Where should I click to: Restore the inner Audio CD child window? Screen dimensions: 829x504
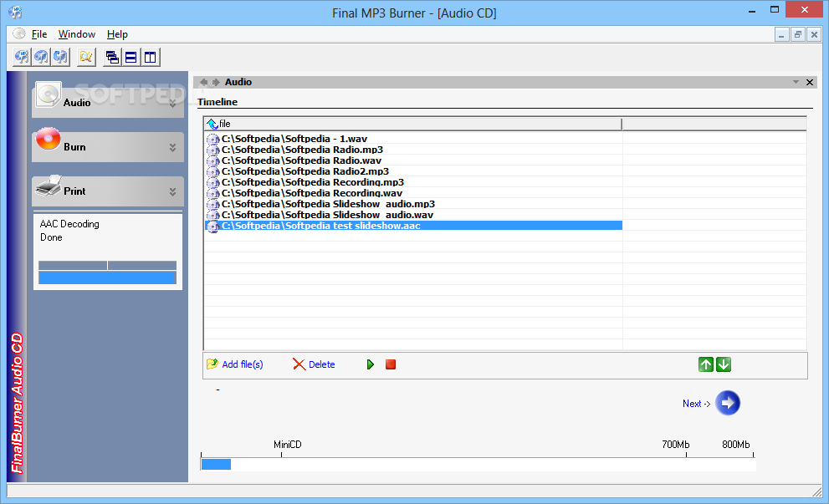click(798, 35)
